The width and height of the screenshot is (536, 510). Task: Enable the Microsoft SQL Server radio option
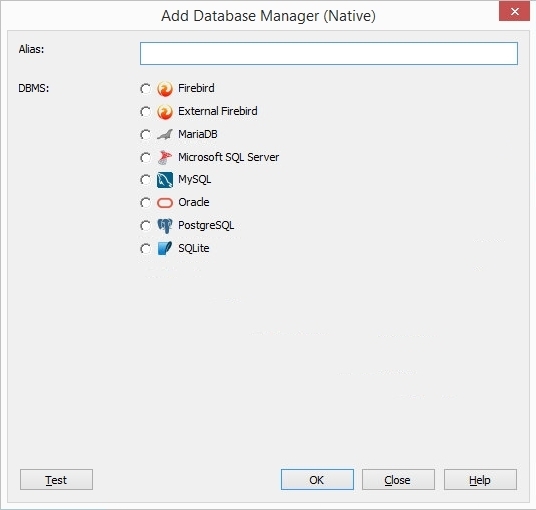pyautogui.click(x=145, y=157)
